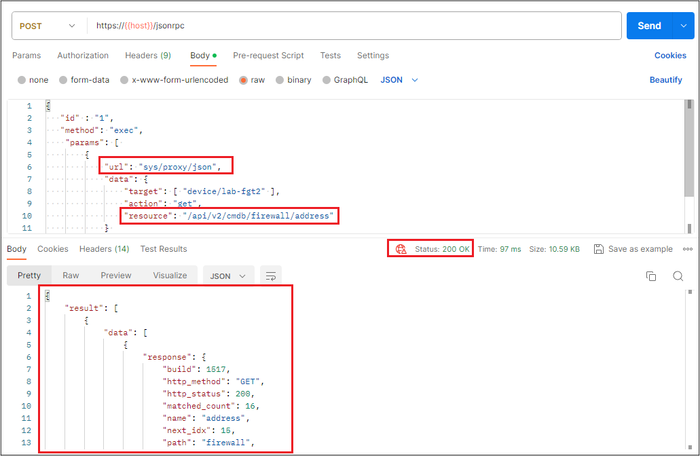Switch to the Params tab
This screenshot has height=456, width=700.
click(26, 55)
